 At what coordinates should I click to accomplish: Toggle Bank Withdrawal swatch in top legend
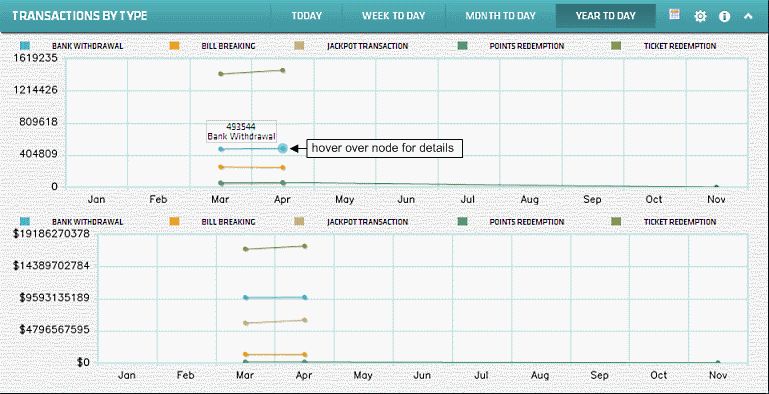point(25,46)
